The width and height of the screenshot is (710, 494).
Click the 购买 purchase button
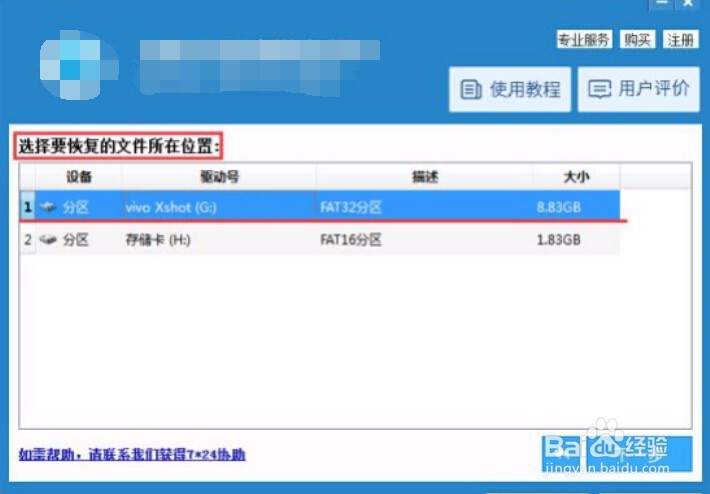[637, 40]
